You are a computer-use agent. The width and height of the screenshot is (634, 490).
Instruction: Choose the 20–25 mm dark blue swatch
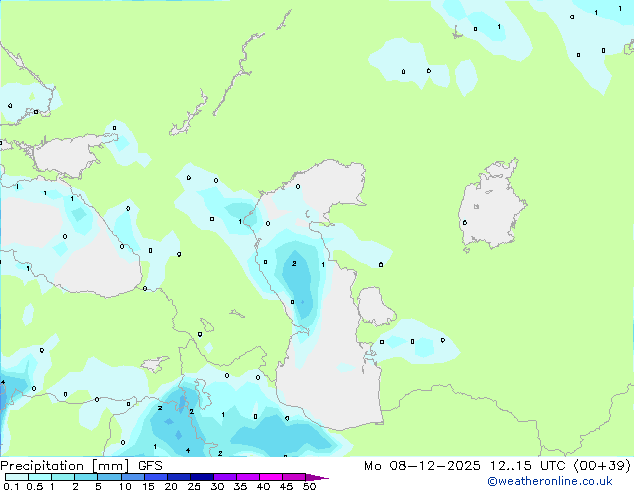(x=179, y=477)
